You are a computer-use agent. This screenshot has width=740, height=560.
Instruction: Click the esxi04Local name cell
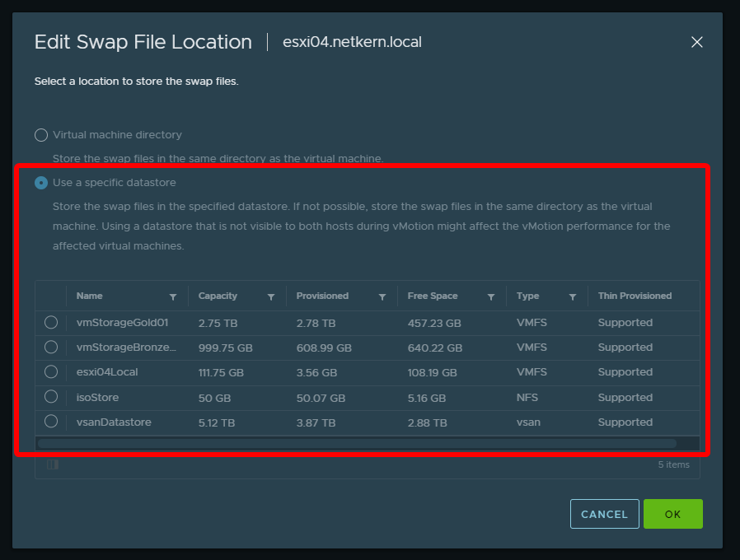point(107,372)
